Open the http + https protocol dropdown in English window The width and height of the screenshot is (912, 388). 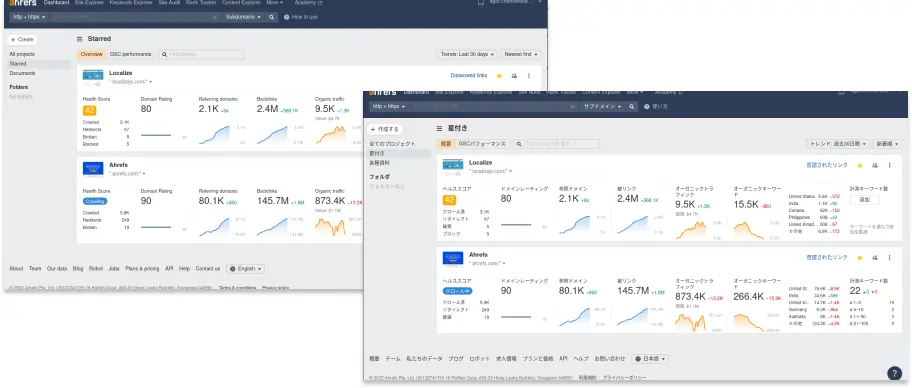pyautogui.click(x=28, y=17)
